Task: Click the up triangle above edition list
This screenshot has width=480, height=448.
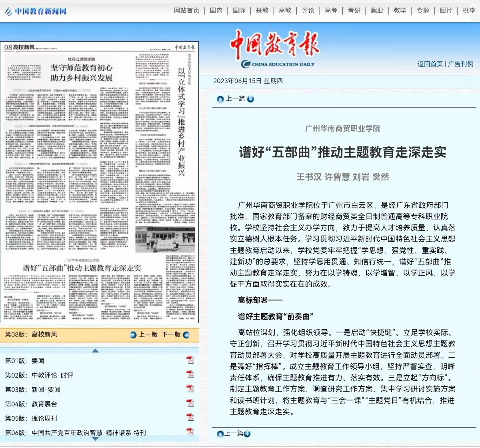Action: tap(95, 350)
